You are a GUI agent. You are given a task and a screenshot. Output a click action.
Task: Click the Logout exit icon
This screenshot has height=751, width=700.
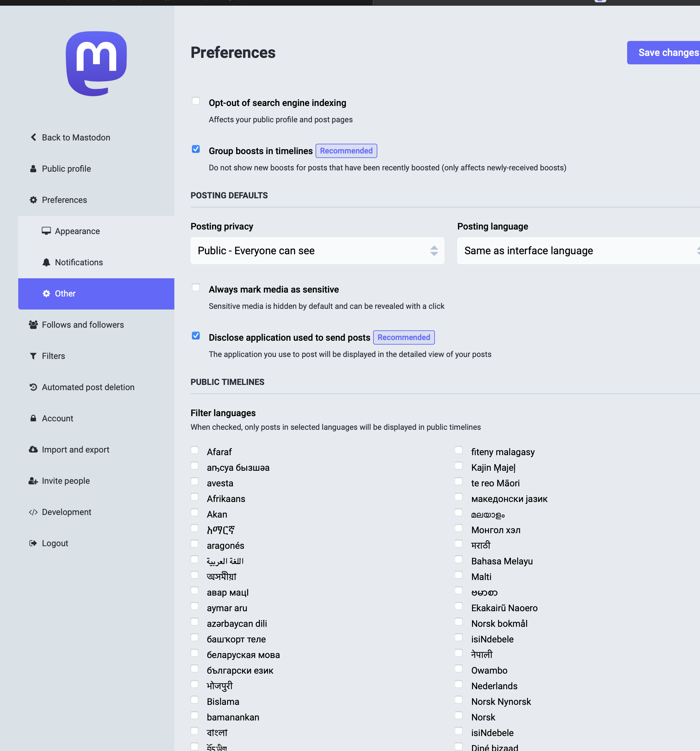tap(33, 543)
